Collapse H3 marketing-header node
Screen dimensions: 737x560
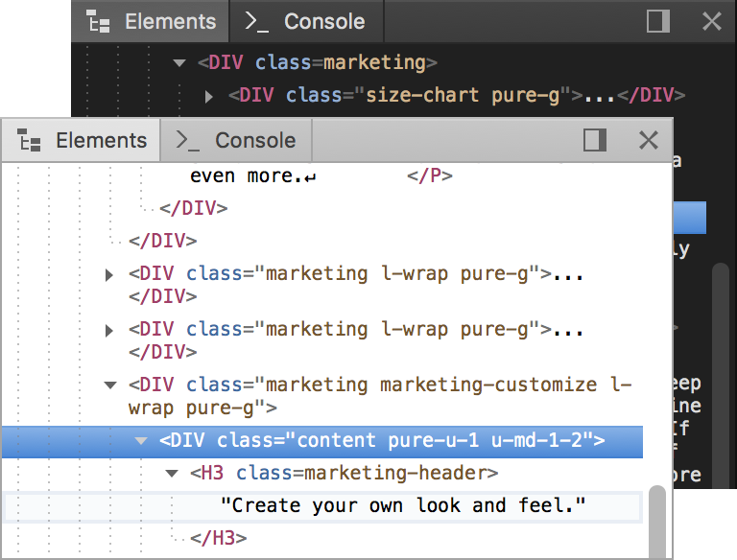point(172,473)
